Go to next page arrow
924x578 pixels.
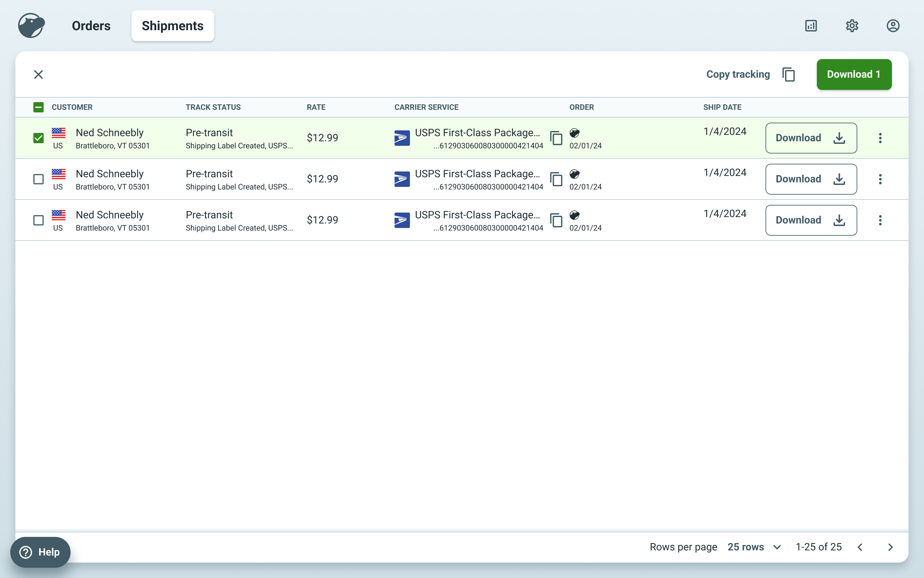[890, 547]
